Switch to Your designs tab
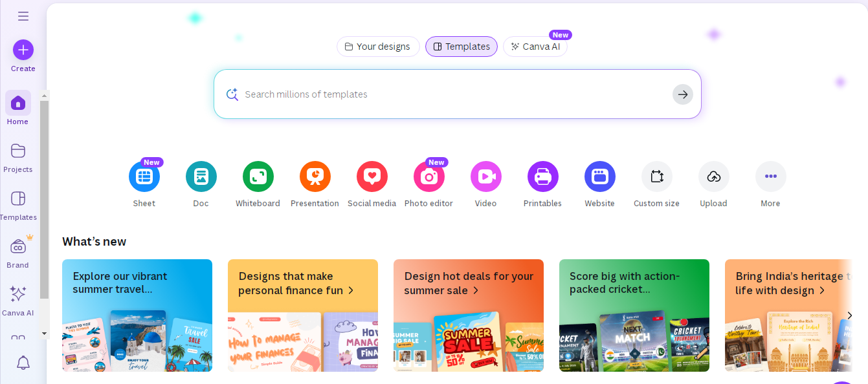The height and width of the screenshot is (384, 868). pos(378,47)
